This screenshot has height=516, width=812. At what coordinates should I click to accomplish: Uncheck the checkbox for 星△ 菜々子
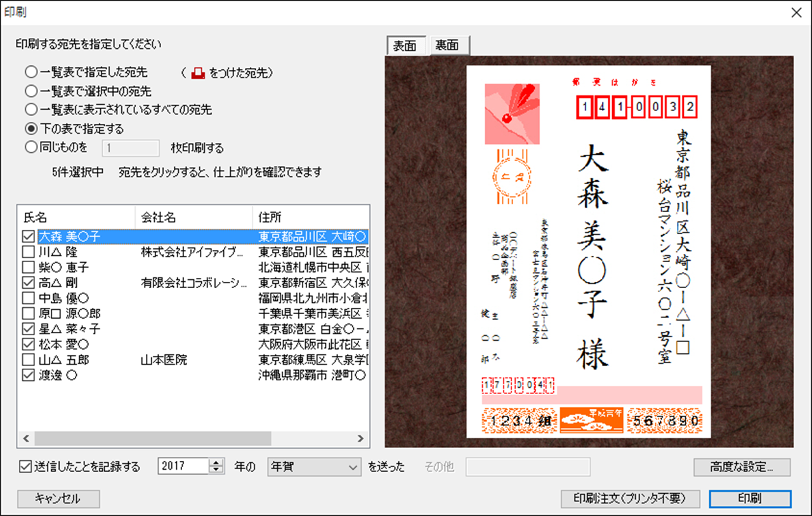pyautogui.click(x=29, y=329)
